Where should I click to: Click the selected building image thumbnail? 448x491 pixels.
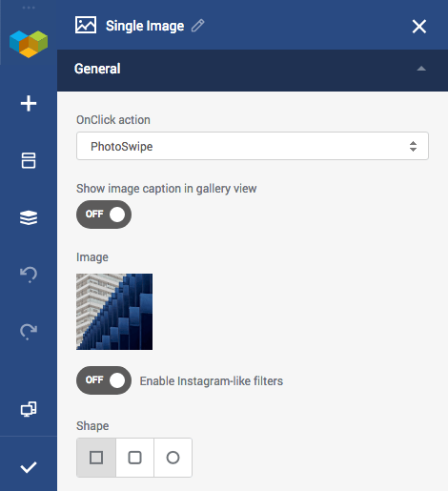click(114, 312)
